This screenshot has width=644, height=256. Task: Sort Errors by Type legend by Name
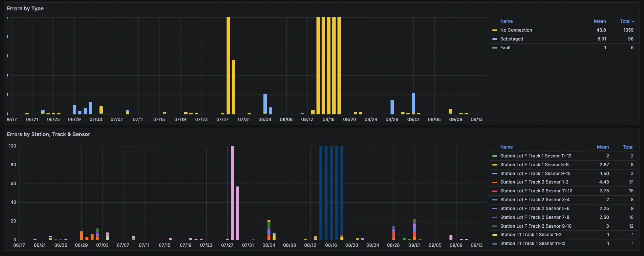coord(507,21)
